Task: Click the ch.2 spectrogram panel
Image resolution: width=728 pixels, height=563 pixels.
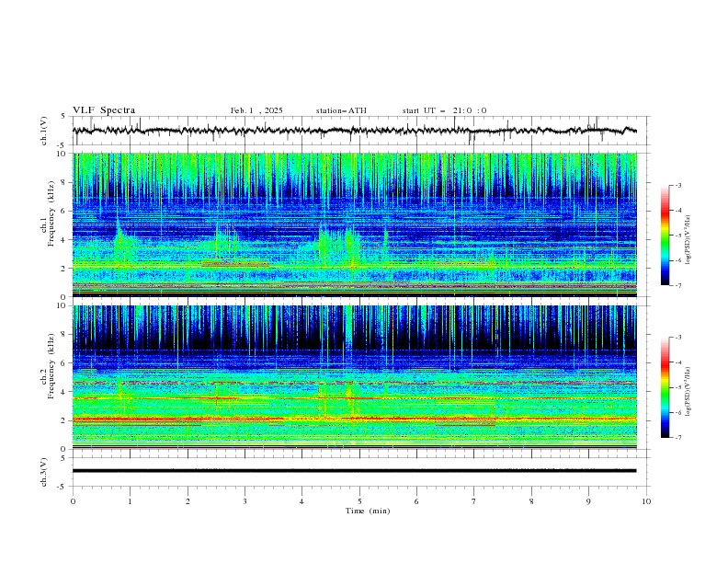Action: [355, 377]
